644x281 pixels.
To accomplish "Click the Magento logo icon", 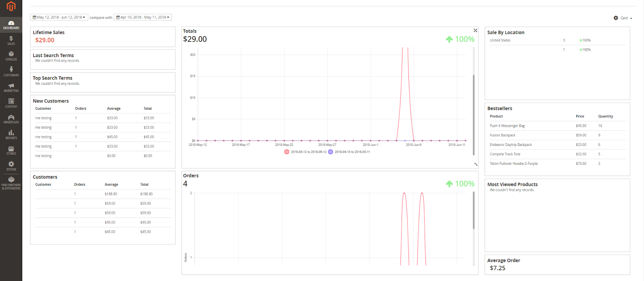I will click(x=11, y=6).
